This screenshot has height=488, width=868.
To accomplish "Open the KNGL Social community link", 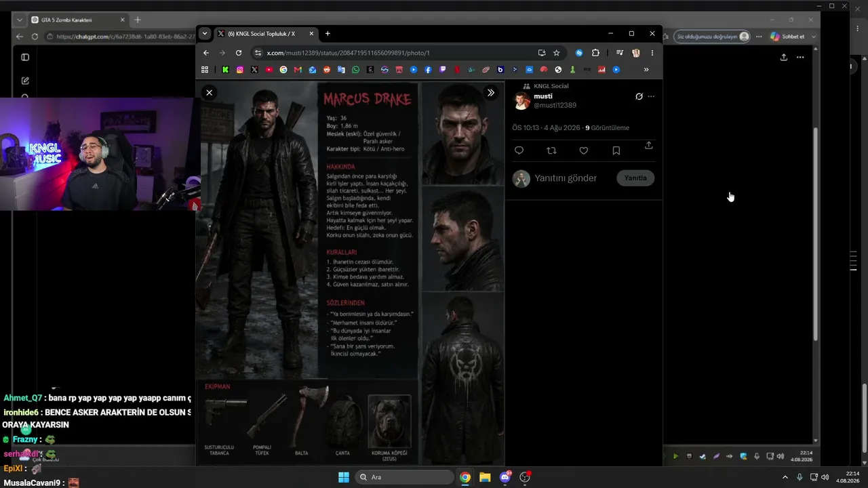I will pyautogui.click(x=551, y=86).
